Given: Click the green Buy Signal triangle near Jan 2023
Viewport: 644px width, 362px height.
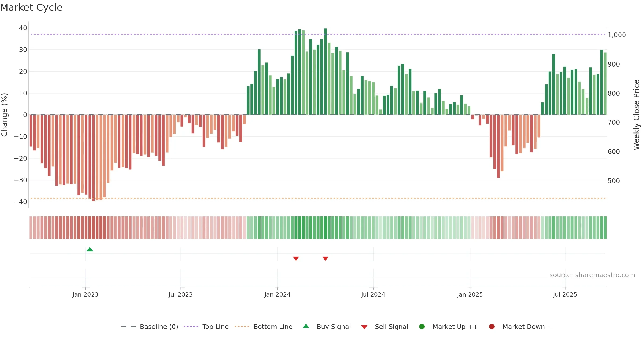Looking at the screenshot, I should [x=90, y=249].
